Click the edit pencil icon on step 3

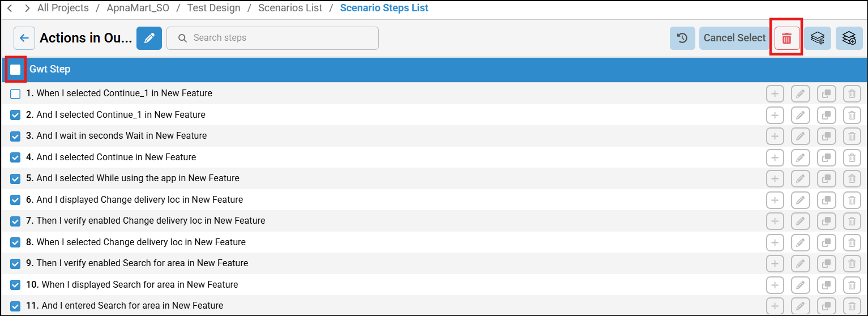799,136
